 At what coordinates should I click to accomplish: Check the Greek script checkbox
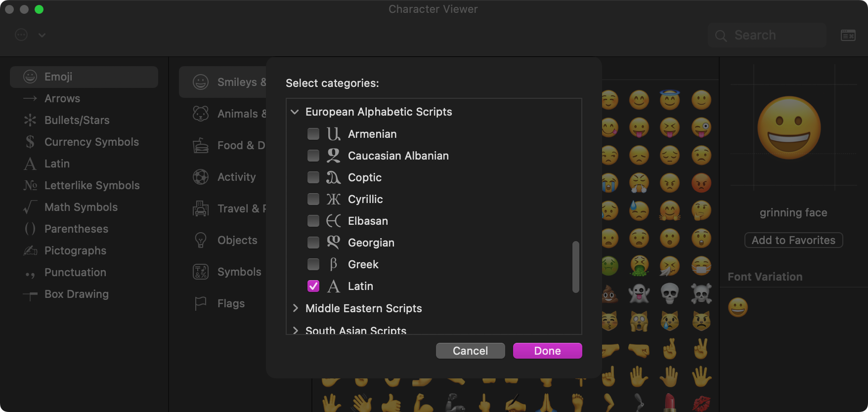[313, 264]
